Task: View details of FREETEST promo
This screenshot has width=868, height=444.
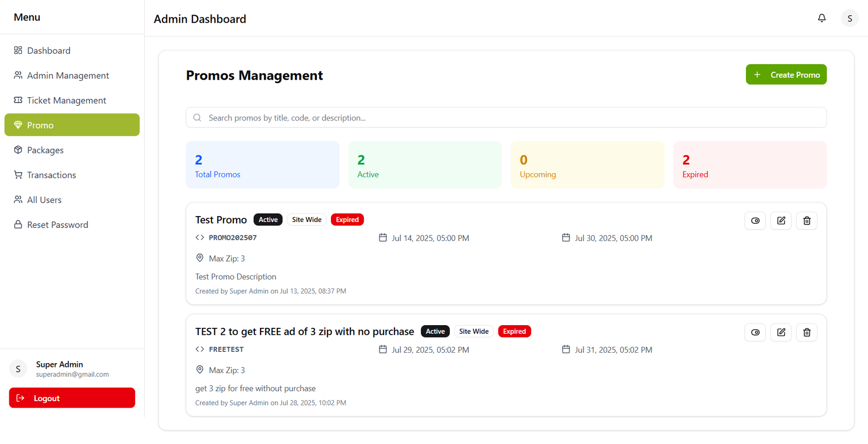Action: pos(755,332)
